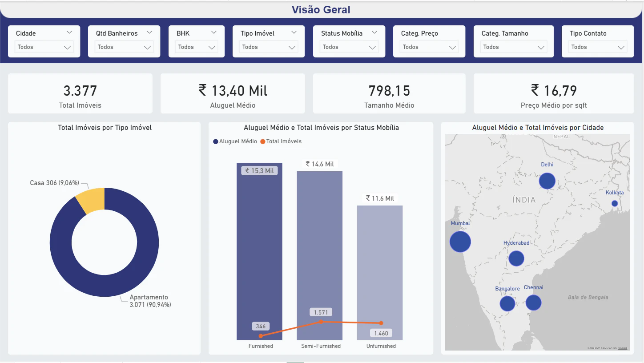Click the Preço Médio por sqft value ₹ 16,79
Viewport: 644px width, 363px height.
coord(554,91)
